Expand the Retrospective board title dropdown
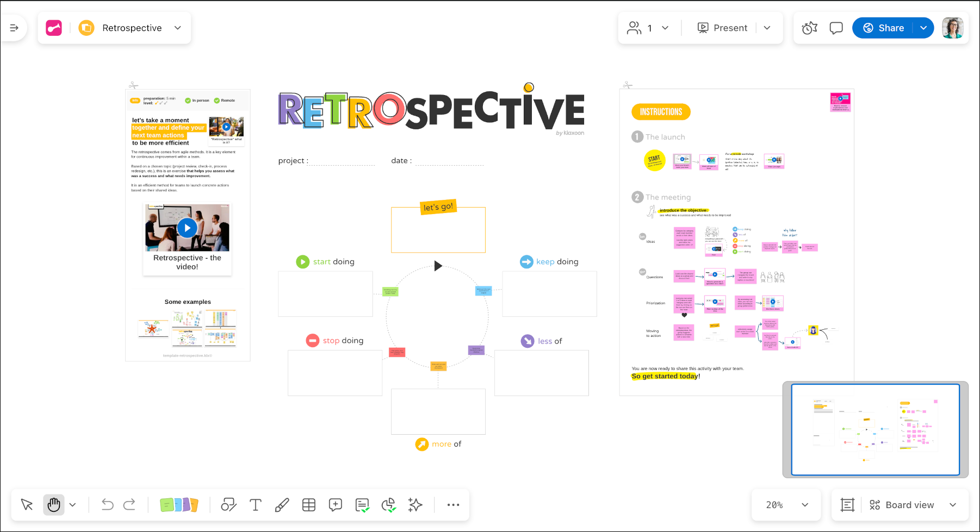 pyautogui.click(x=178, y=28)
